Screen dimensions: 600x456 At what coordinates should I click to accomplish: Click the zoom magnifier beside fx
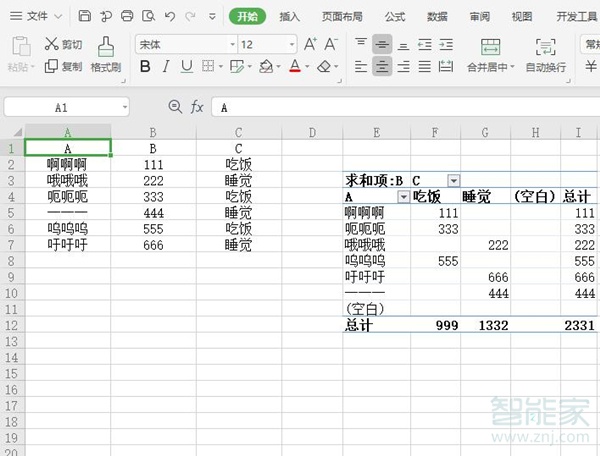coord(175,107)
